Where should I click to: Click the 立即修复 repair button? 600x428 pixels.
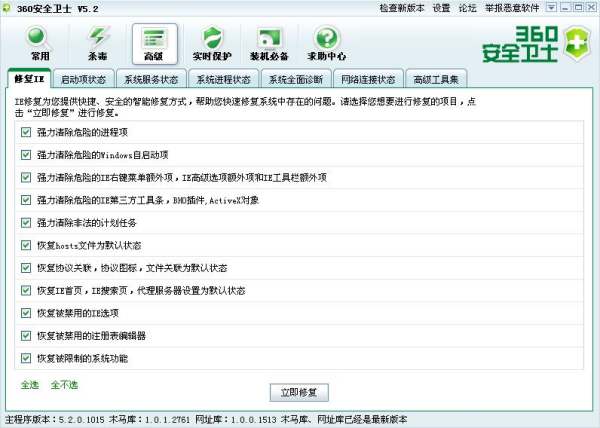tap(299, 392)
